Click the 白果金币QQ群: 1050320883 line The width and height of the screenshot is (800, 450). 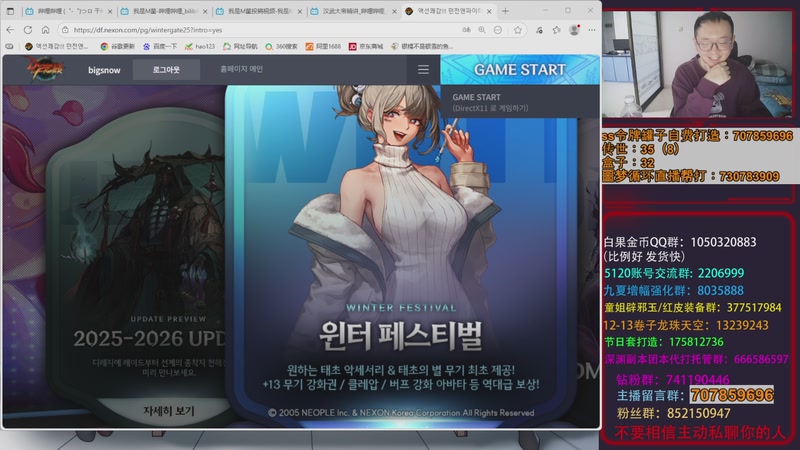point(680,242)
